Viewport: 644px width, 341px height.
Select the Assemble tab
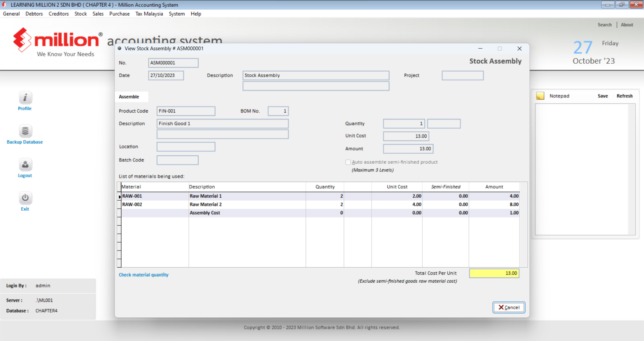point(131,97)
